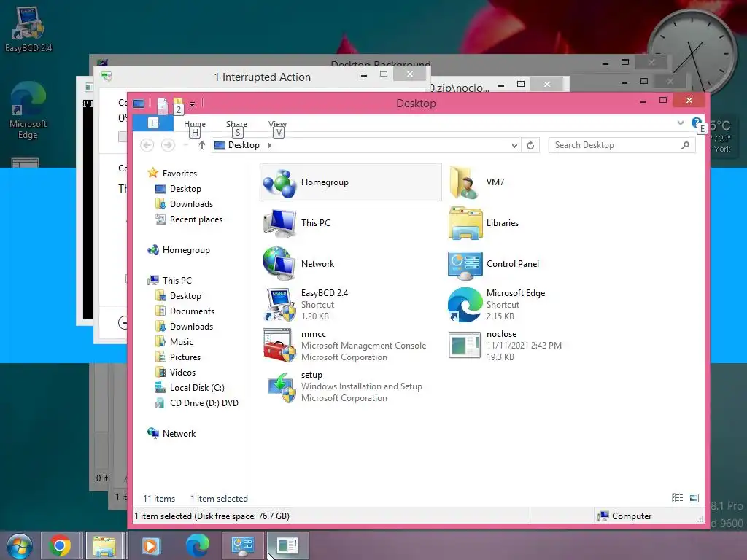This screenshot has width=747, height=560.
Task: Open address bar history dropdown
Action: coord(514,145)
